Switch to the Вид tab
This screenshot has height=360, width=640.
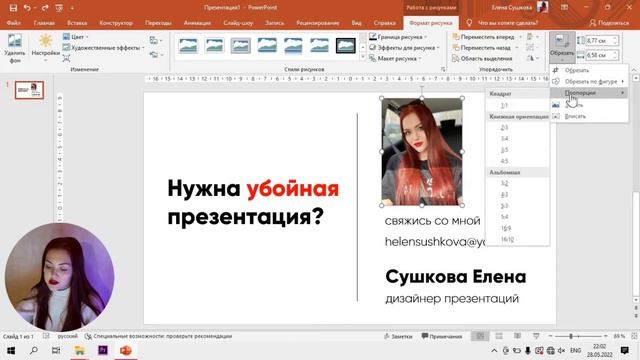tap(356, 23)
